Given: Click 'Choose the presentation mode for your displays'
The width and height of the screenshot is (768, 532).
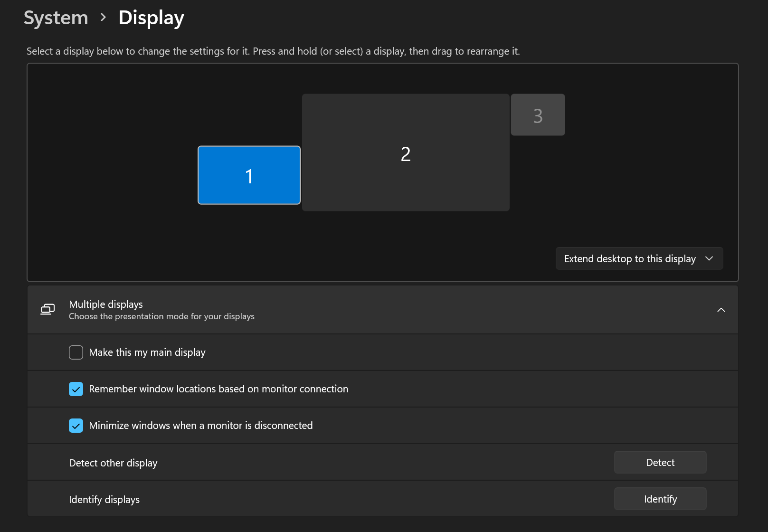Looking at the screenshot, I should click(x=161, y=316).
